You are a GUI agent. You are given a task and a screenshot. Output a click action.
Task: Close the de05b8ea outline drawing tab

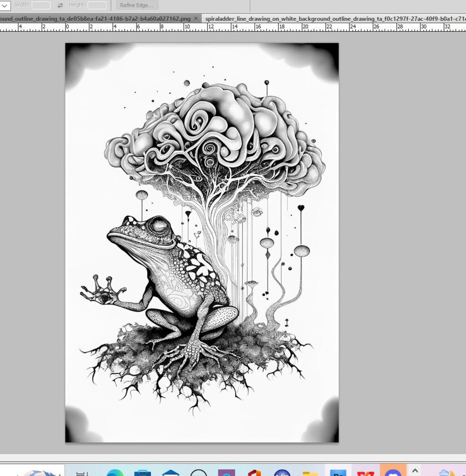coord(195,18)
